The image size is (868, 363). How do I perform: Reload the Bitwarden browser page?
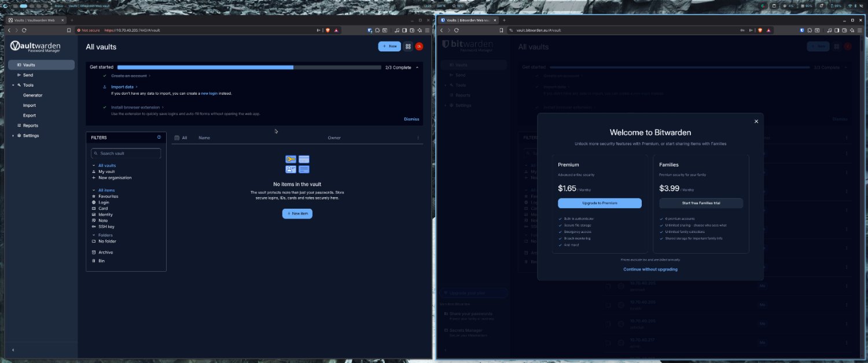click(457, 30)
